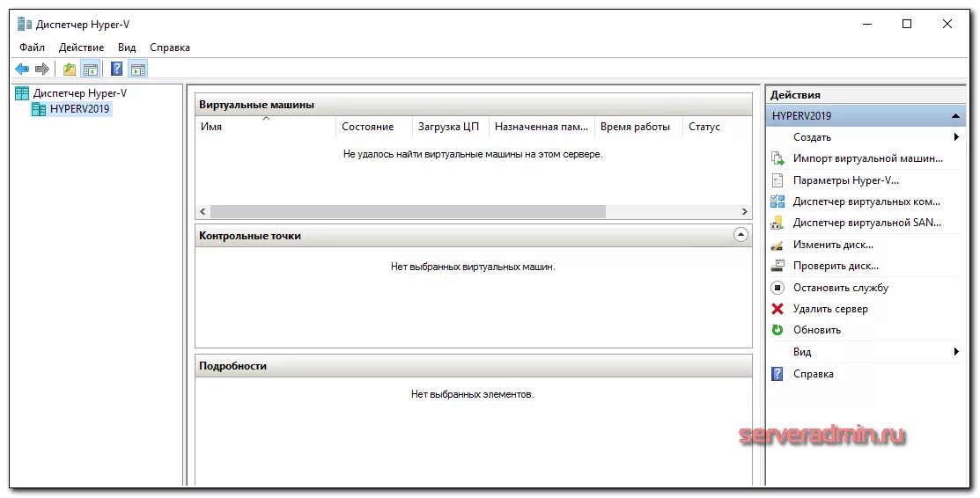Select Импорт виртуальной машины action
This screenshot has width=980, height=498.
[868, 158]
